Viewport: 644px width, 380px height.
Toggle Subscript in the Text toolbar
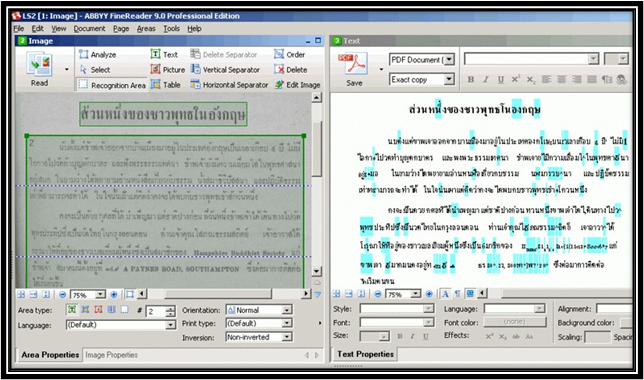tap(531, 80)
